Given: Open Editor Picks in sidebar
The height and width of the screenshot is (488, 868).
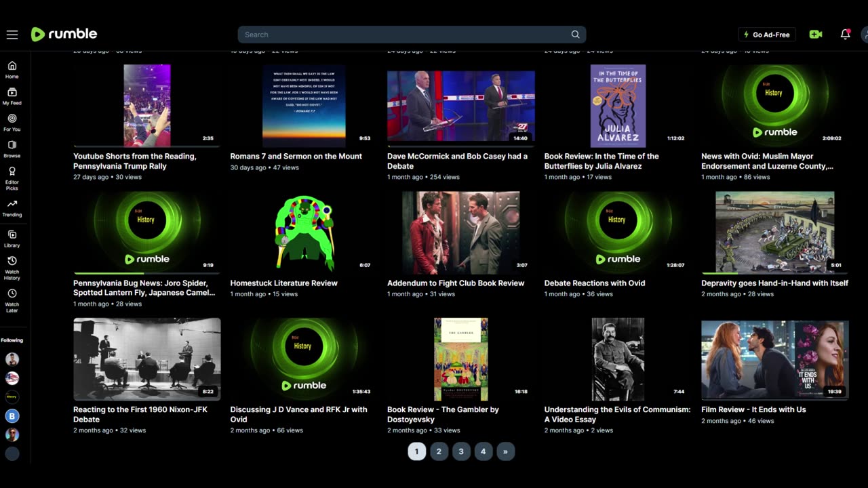Looking at the screenshot, I should [12, 178].
